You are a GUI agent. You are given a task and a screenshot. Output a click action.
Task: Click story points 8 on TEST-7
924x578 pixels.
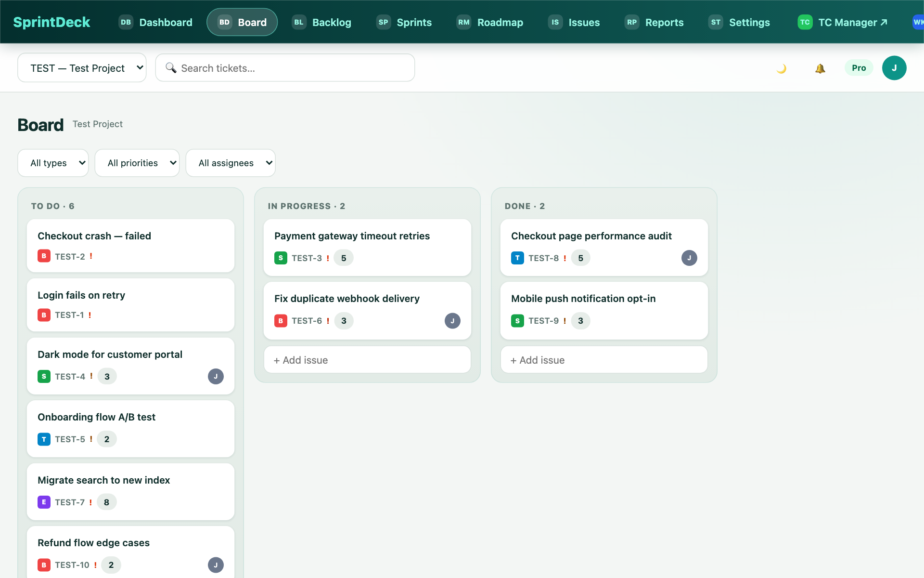tap(106, 502)
